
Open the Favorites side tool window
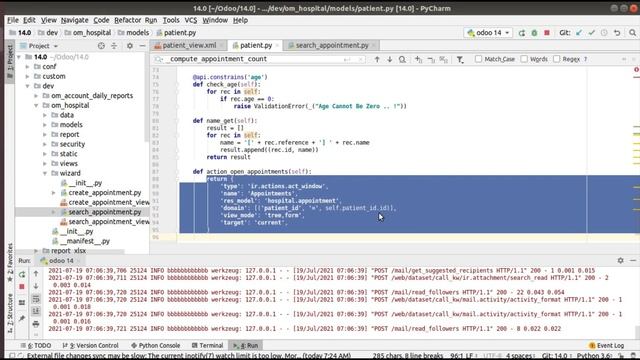pos(10,262)
